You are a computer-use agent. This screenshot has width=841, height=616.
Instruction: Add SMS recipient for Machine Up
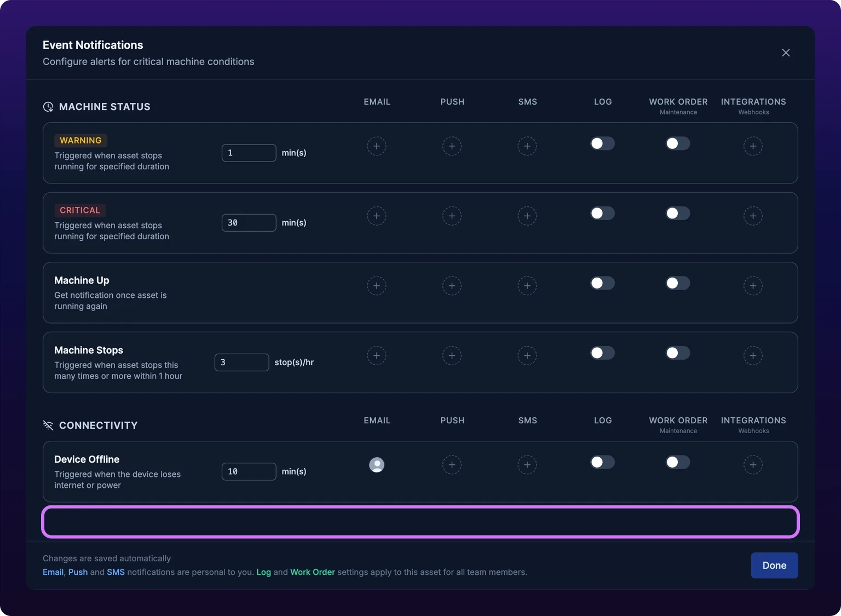pos(527,286)
